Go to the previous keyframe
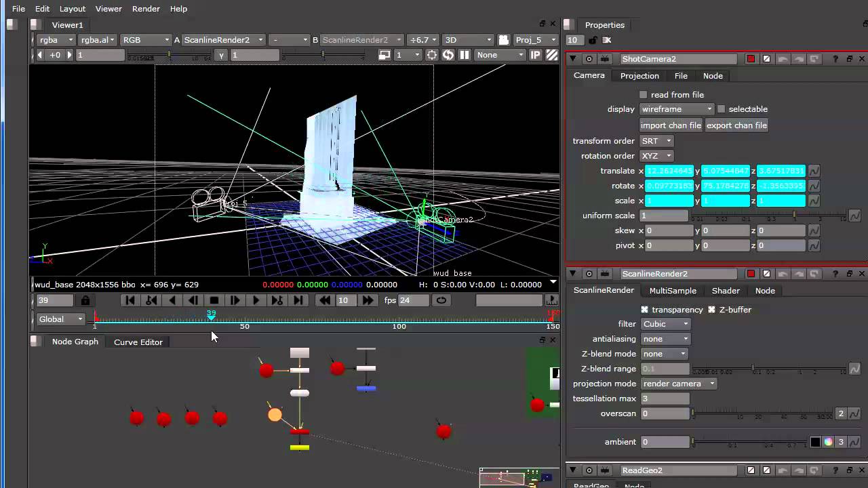The width and height of the screenshot is (868, 488). pos(151,300)
